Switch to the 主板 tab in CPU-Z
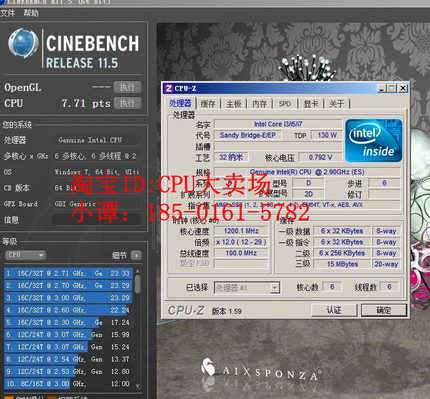 click(x=234, y=104)
